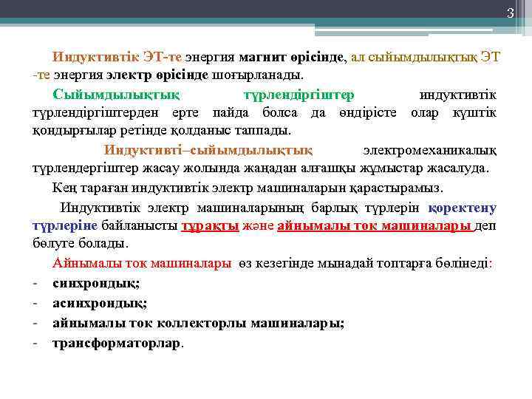Click blue word 'түрлеріне'
The width and height of the screenshot is (532, 399).
[x=65, y=225]
